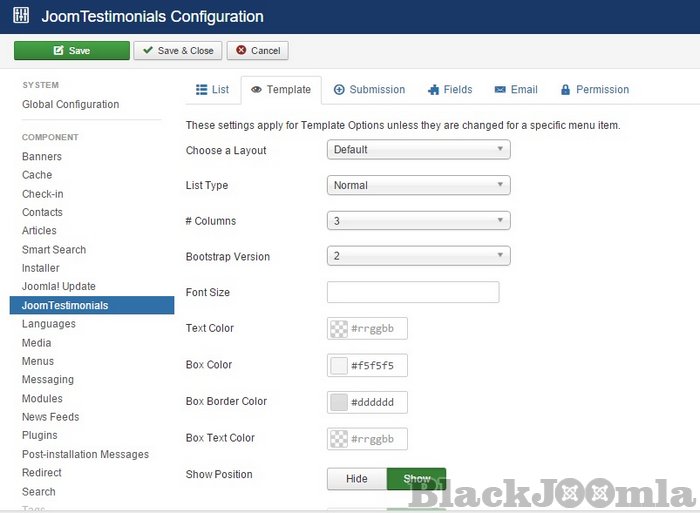Select Smart Search in the component list

[54, 250]
